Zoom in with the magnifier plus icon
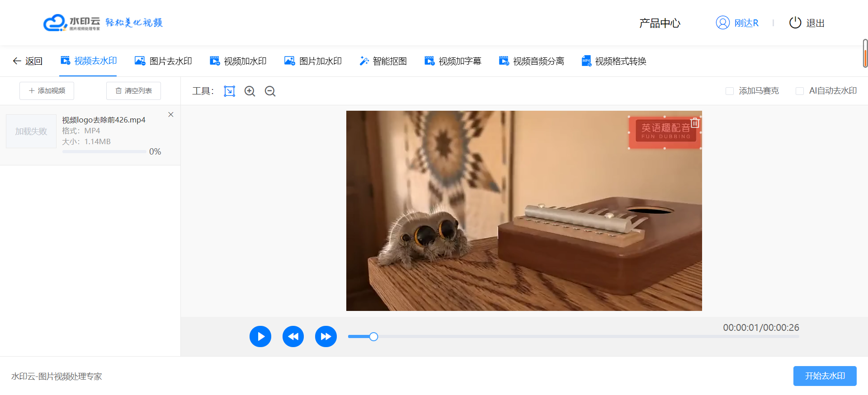The width and height of the screenshot is (868, 395). (x=250, y=91)
